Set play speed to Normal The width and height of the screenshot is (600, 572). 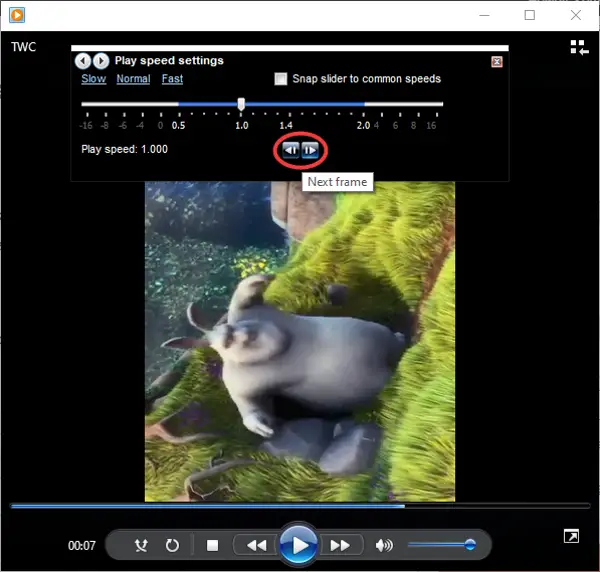point(133,79)
